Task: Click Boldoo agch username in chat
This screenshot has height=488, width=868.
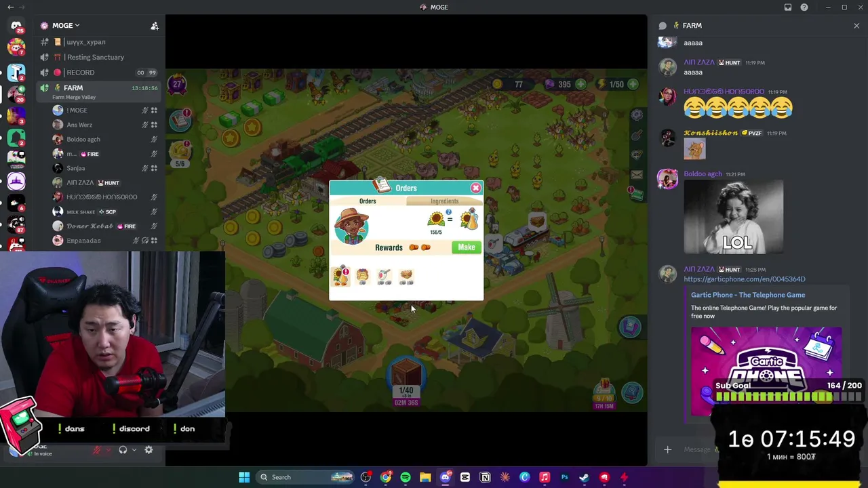Action: (x=703, y=174)
